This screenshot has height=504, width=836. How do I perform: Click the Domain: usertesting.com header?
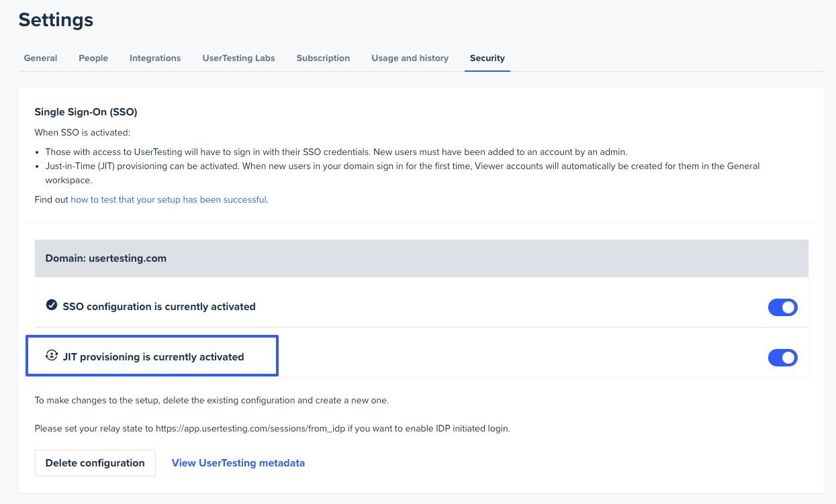(x=422, y=258)
